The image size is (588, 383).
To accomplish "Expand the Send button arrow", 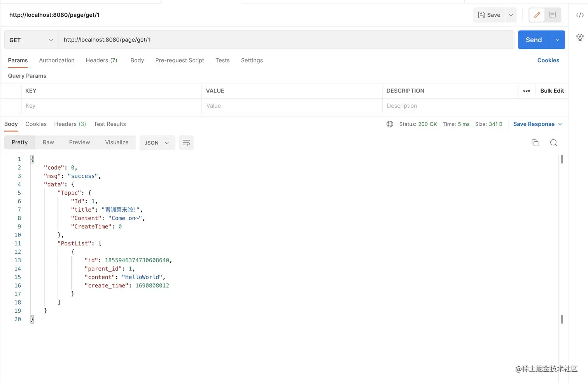I will 557,40.
